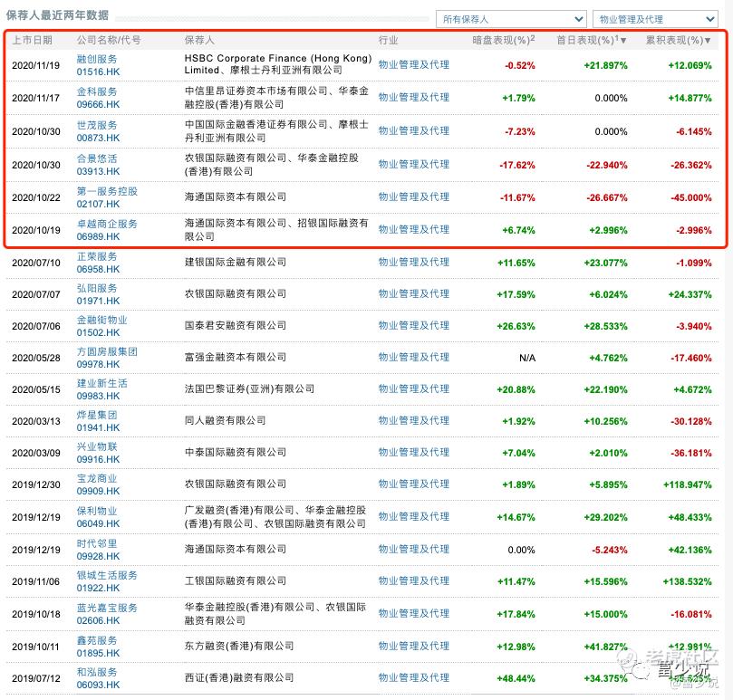Open stock code 01922.HK
Image resolution: width=733 pixels, height=700 pixels.
click(x=98, y=588)
